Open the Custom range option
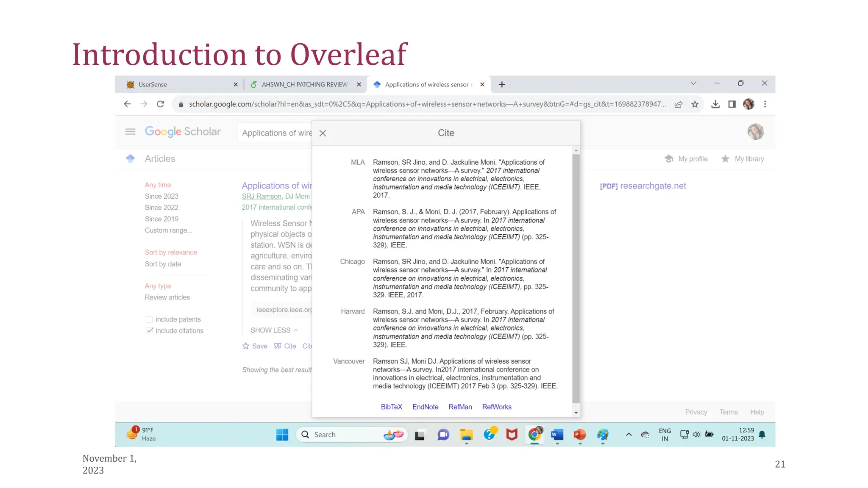 click(168, 230)
